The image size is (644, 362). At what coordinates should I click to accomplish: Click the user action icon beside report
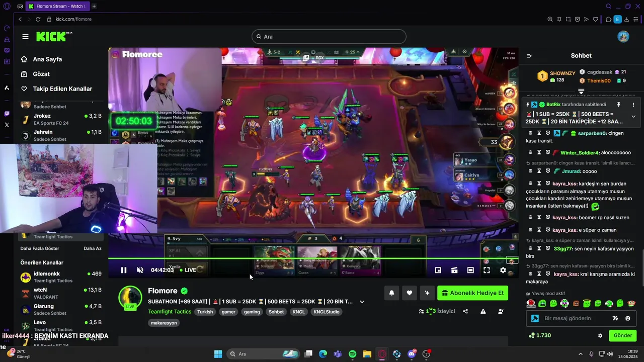501,311
